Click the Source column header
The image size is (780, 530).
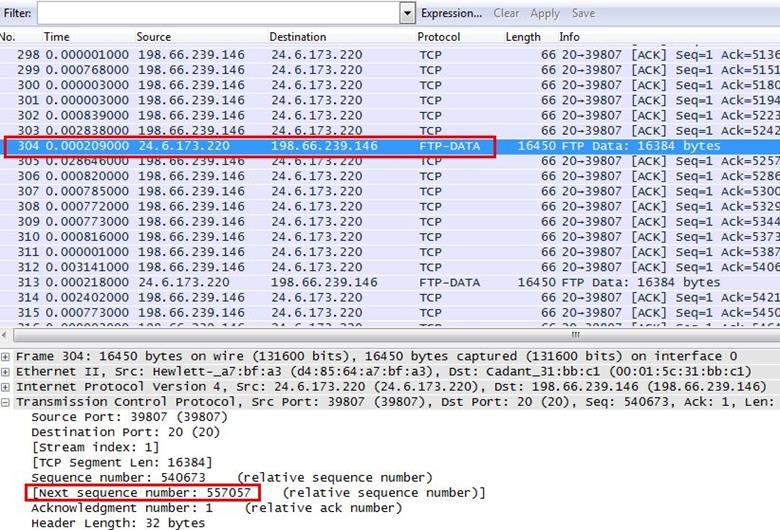coord(154,37)
